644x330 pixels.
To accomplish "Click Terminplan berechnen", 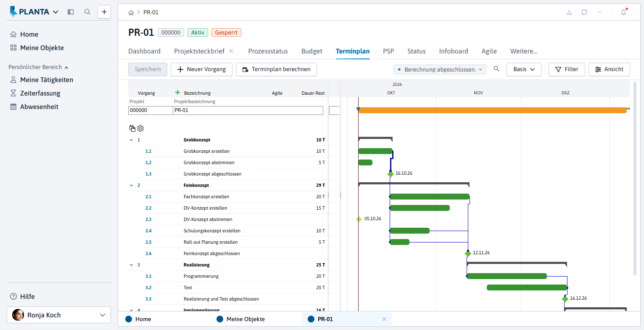I will coord(276,69).
